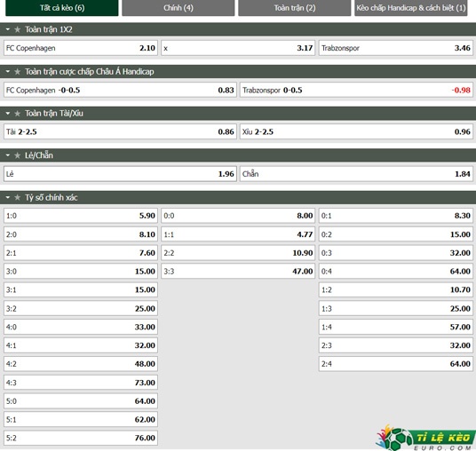Choose score 2:3 at 32.00
476x451 pixels.
[x=395, y=345]
